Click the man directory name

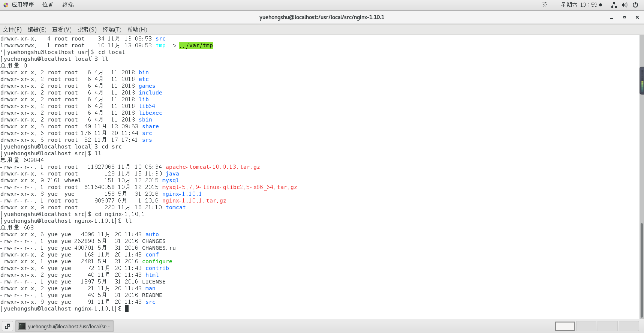(x=150, y=288)
